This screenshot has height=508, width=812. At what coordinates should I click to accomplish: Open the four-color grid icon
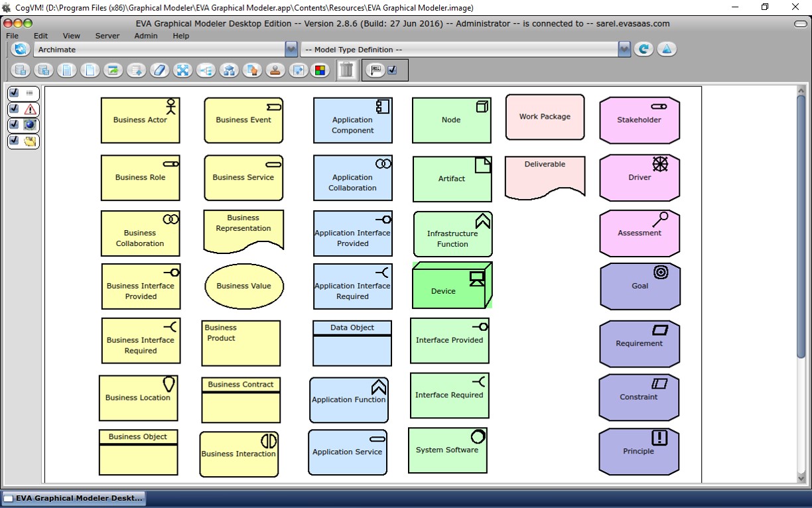(320, 70)
